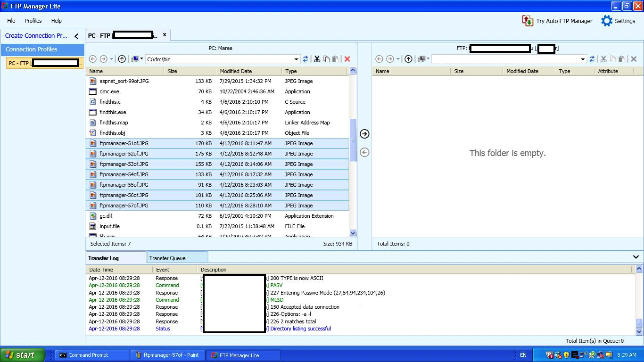Collapse the transfer log panel
Image resolution: width=644 pixels, height=362 pixels.
pos(636,257)
